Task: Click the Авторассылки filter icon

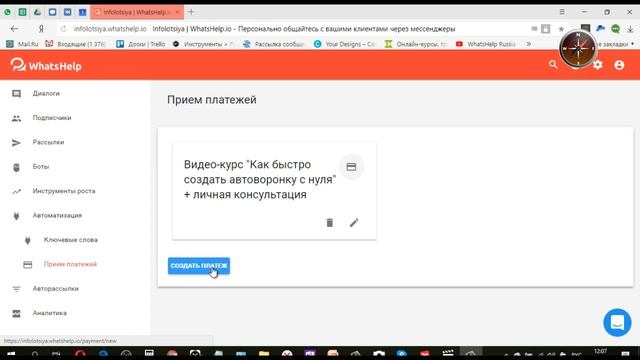Action: pos(16,289)
